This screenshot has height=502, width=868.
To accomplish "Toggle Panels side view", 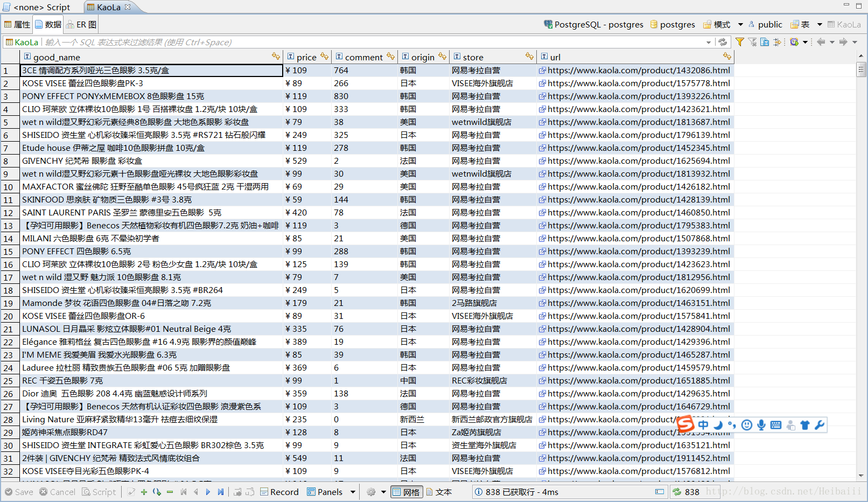I will tap(325, 492).
